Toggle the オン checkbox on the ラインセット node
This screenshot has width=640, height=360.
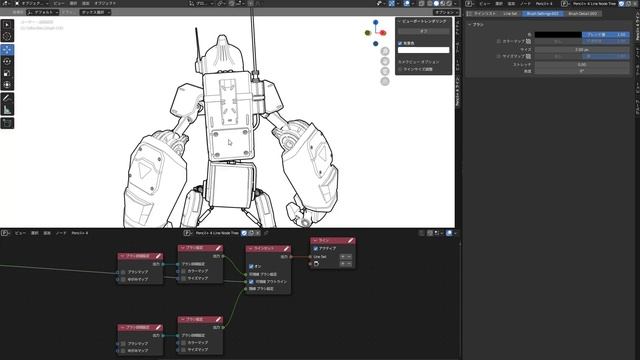251,266
